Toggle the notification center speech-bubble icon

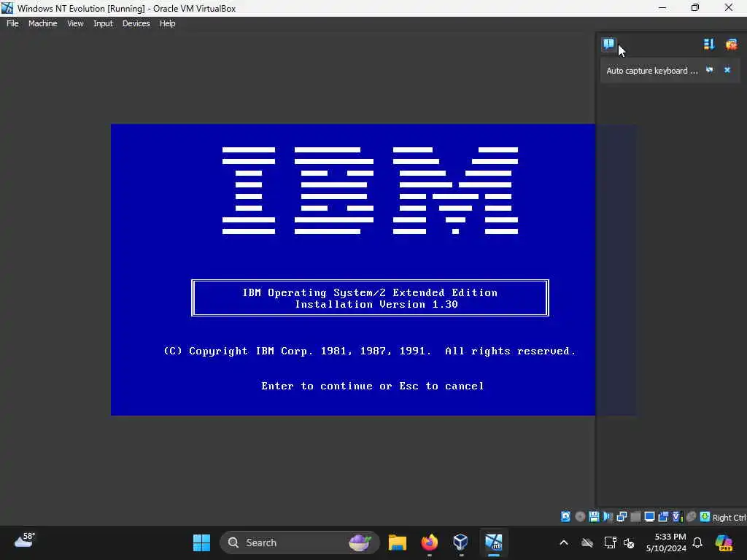coord(608,44)
